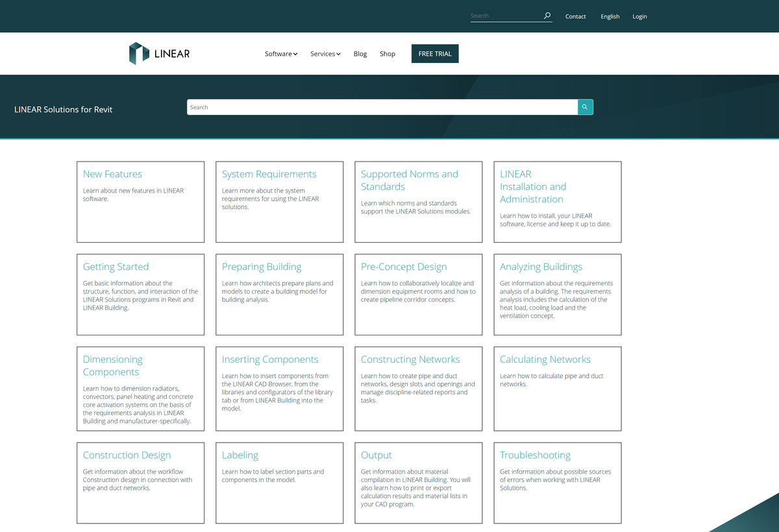This screenshot has height=532, width=779.
Task: Click text 'Get information about material compilation'
Action: point(404,476)
